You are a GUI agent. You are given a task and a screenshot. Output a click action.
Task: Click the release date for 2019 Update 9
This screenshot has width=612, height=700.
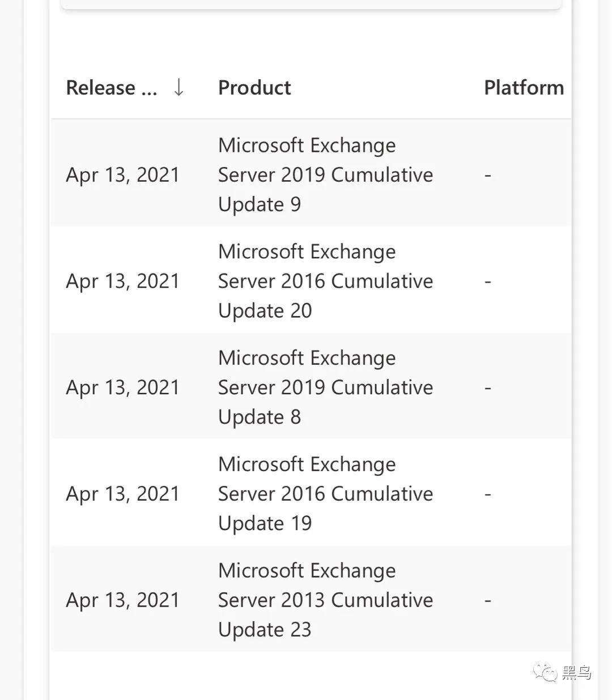click(x=122, y=175)
